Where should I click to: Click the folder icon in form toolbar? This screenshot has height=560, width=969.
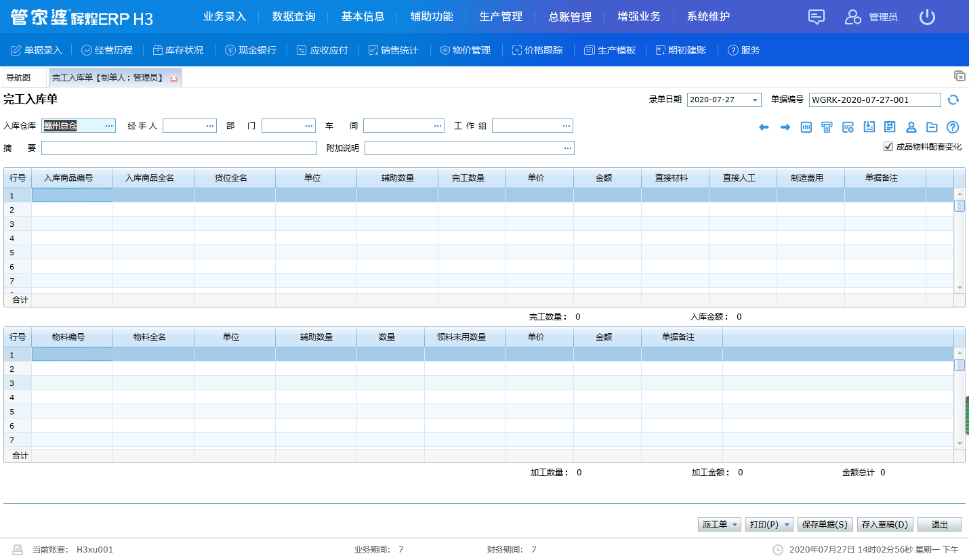point(932,127)
